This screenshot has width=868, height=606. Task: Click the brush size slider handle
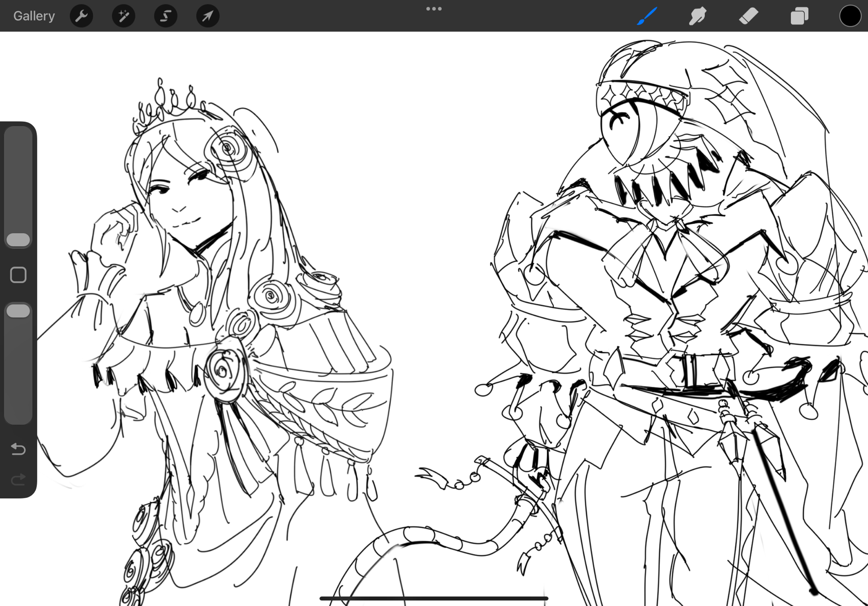18,240
